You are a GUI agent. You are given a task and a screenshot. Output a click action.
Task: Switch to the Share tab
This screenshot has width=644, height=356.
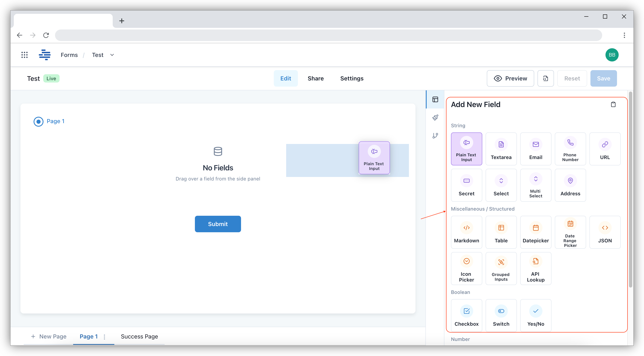(x=315, y=78)
